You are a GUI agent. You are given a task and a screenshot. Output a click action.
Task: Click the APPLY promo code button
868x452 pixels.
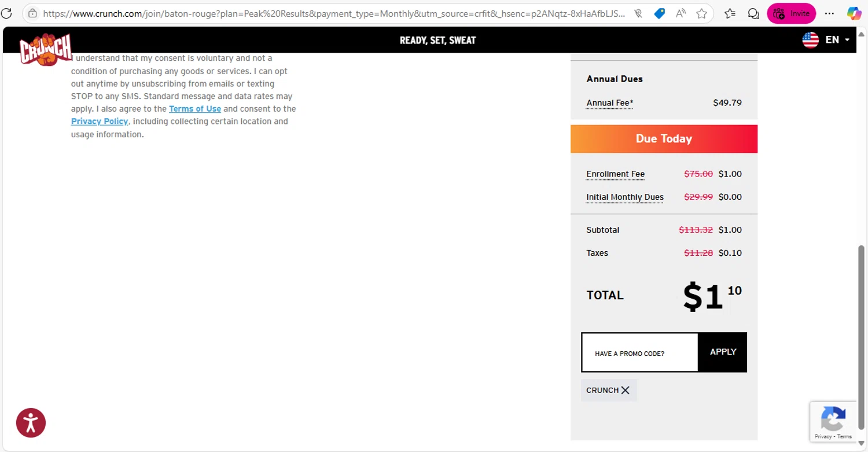pos(723,352)
